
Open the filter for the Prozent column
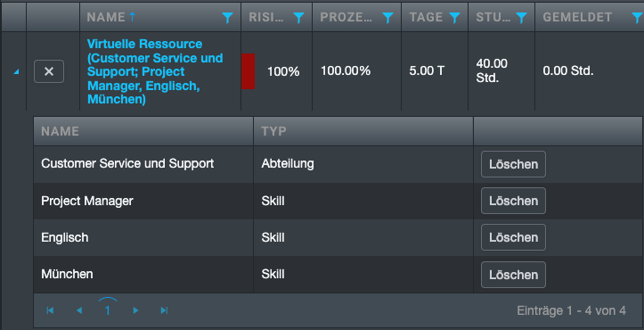pos(388,17)
